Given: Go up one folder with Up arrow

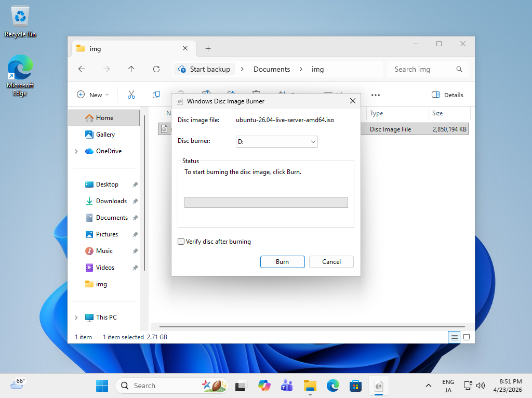Looking at the screenshot, I should coord(131,69).
